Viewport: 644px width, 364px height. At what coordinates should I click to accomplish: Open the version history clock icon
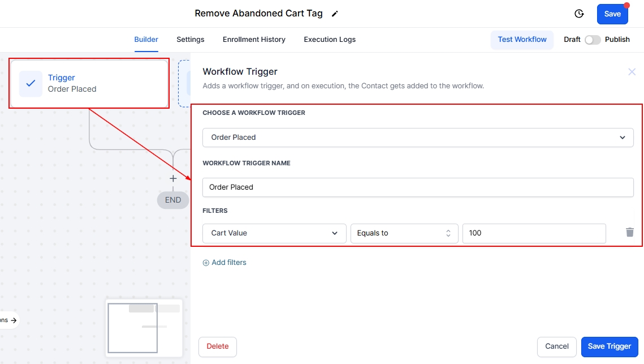[x=578, y=14]
